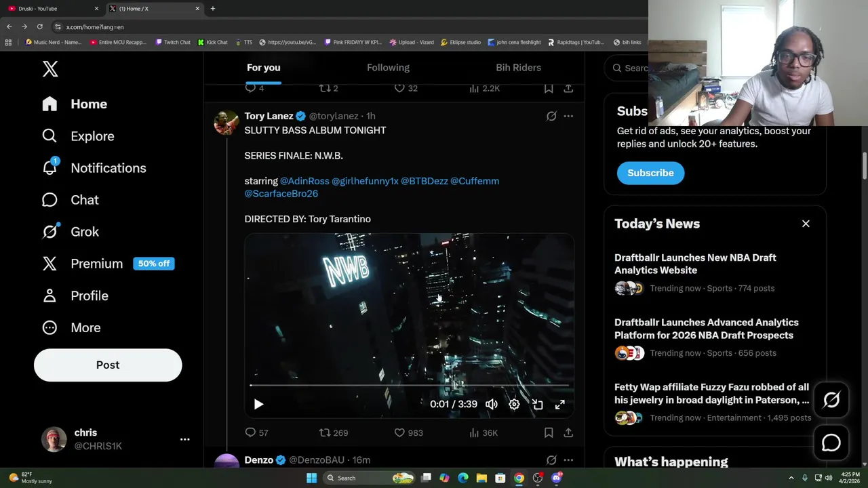The width and height of the screenshot is (868, 488).
Task: Reload the page in the browser
Action: 39,26
